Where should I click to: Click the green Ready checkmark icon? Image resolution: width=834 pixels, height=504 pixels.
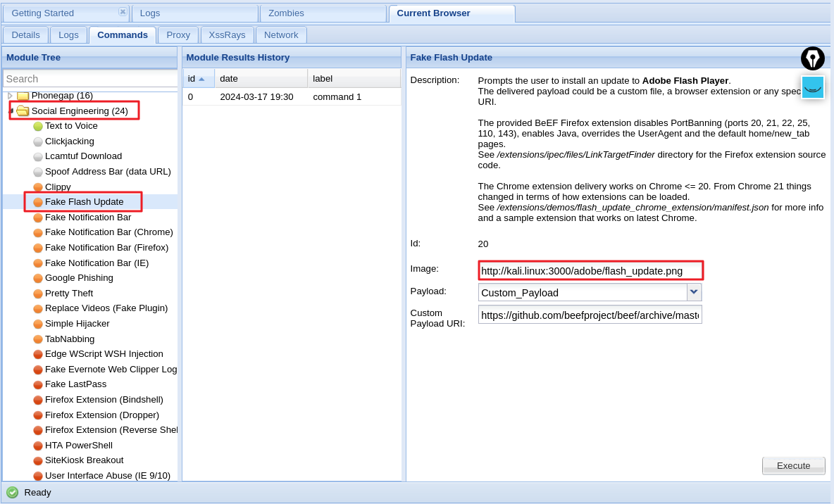tap(12, 493)
